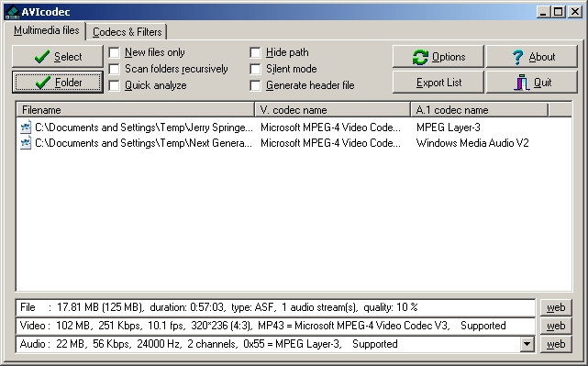Toggle Generate header file checkbox
Screen dimensions: 588x366
coord(255,85)
